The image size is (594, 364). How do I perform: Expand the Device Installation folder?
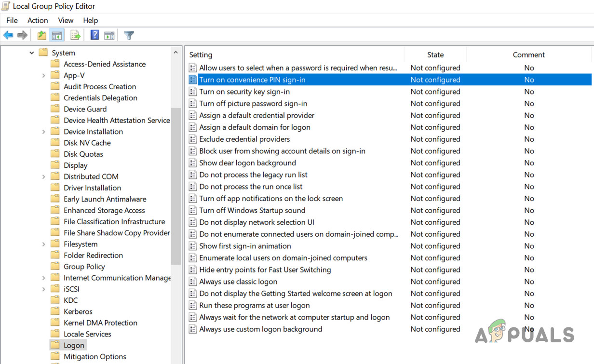[43, 132]
